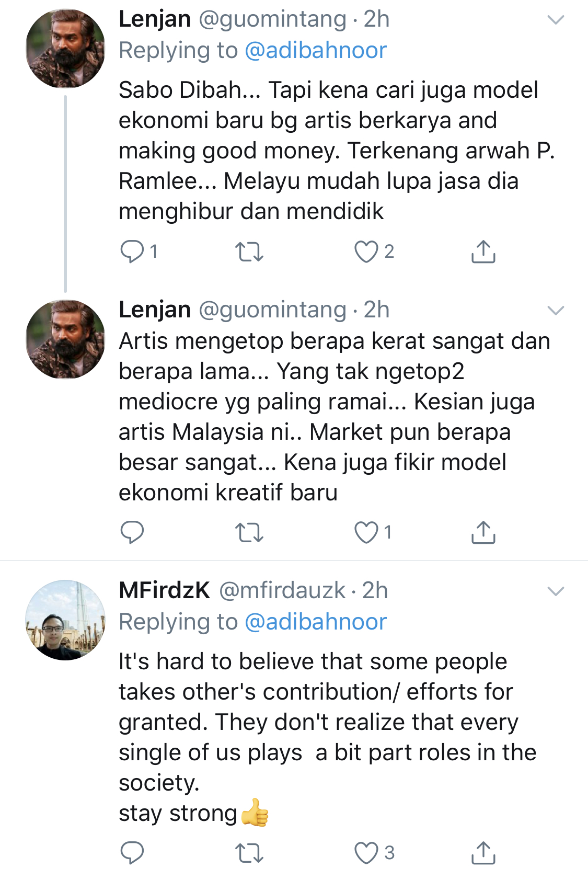Like the Sabo Dibah tweet
Screen dimensions: 588x880
[x=366, y=252]
